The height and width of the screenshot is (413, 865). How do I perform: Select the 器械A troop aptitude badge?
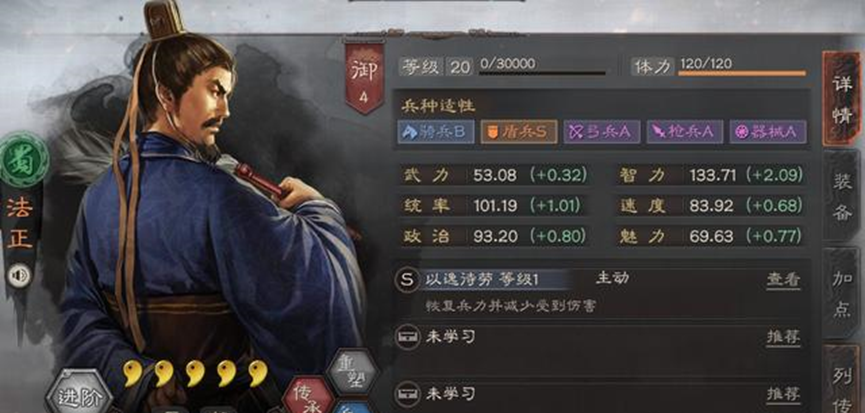[768, 132]
